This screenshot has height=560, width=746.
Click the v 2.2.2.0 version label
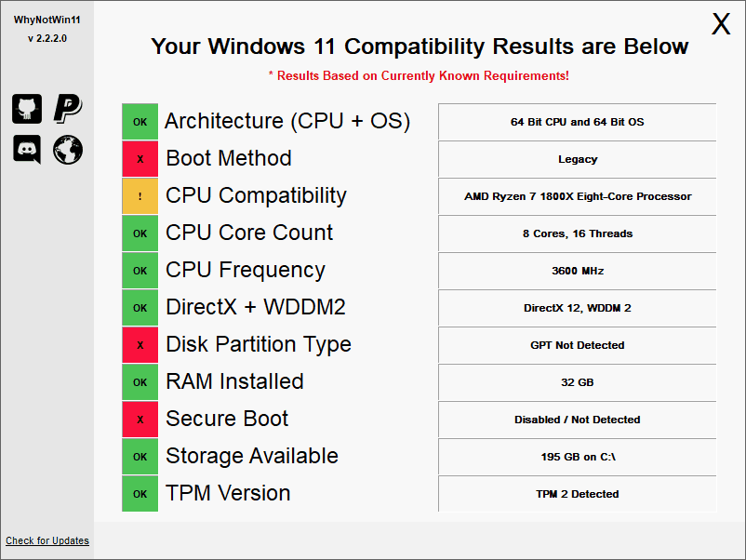point(47,39)
